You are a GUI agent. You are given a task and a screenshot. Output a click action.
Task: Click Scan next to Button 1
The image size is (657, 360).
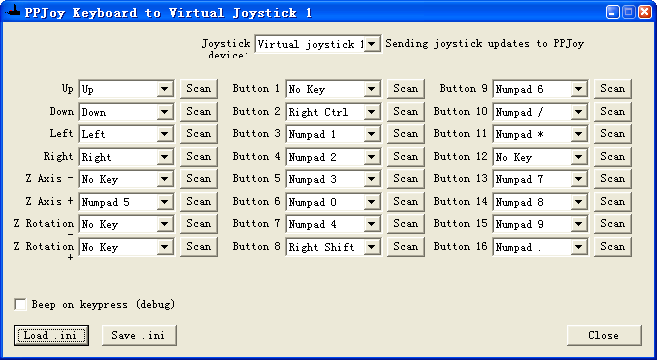point(406,89)
